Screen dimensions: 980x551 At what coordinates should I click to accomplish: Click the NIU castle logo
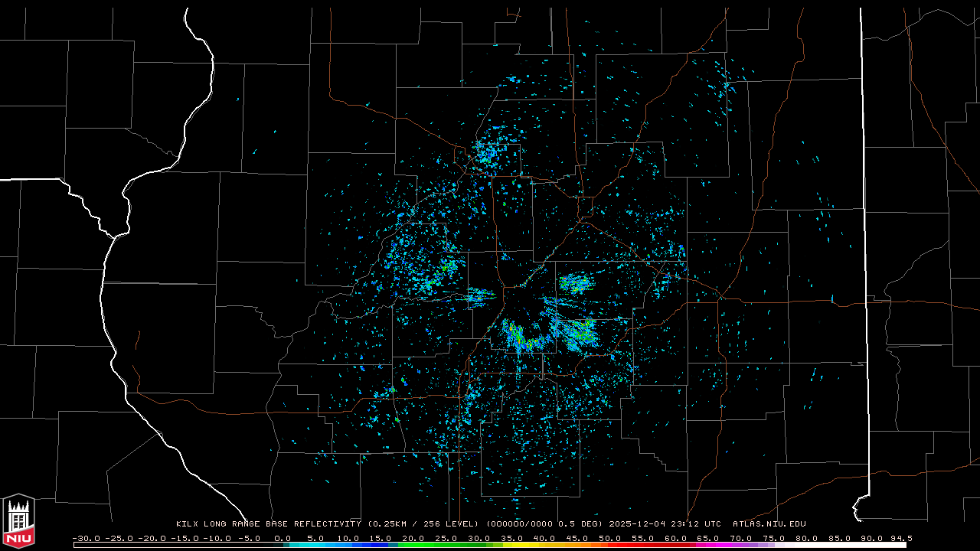(x=18, y=521)
